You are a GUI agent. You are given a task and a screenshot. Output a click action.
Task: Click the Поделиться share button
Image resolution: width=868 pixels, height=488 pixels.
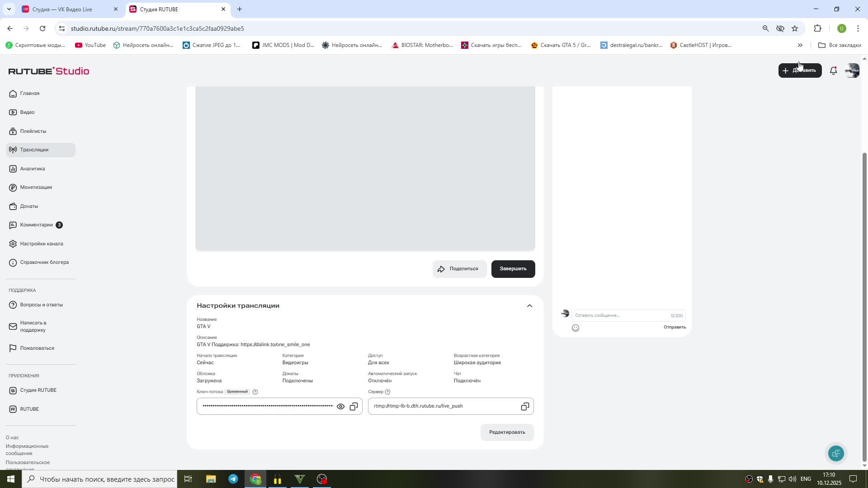tap(459, 269)
